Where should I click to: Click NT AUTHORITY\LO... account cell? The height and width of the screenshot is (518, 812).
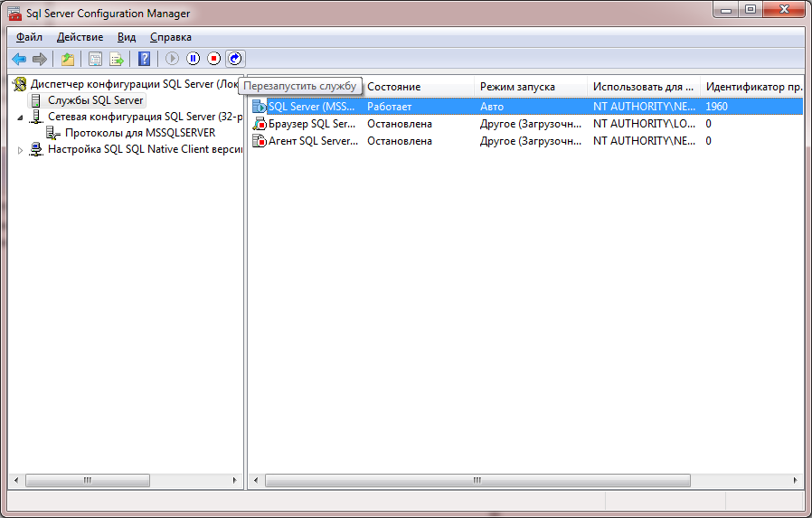click(644, 124)
